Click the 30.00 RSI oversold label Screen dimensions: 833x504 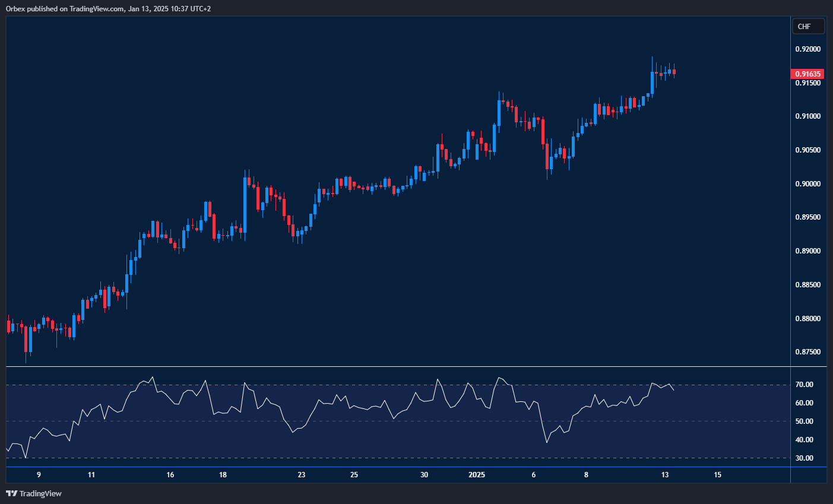click(x=805, y=458)
